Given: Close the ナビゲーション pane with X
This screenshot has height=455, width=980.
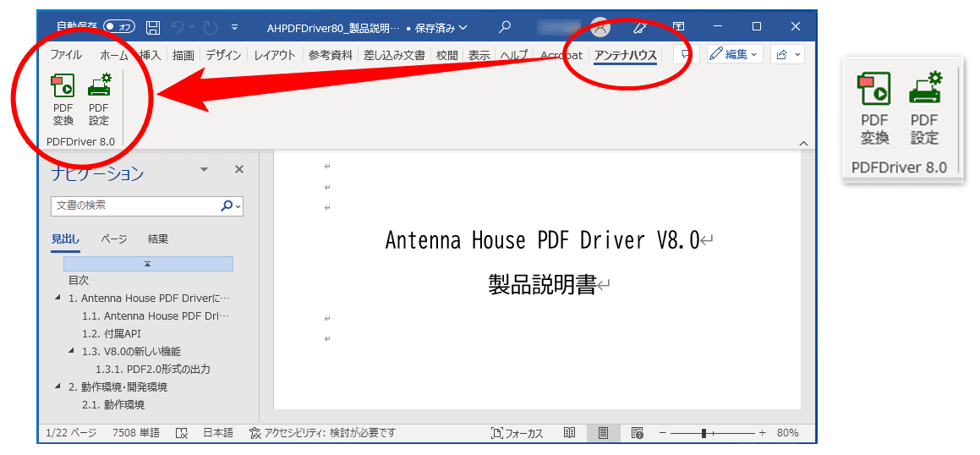Looking at the screenshot, I should click(x=238, y=169).
